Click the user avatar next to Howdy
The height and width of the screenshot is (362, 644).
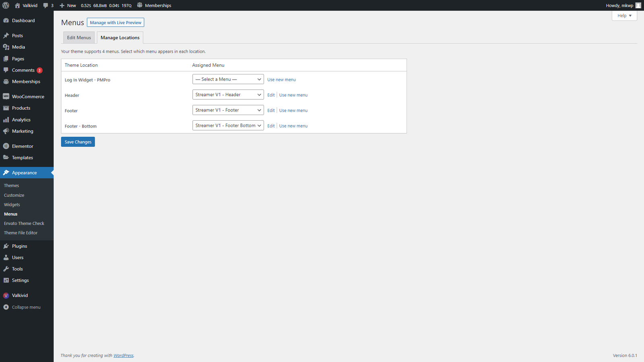[638, 5]
